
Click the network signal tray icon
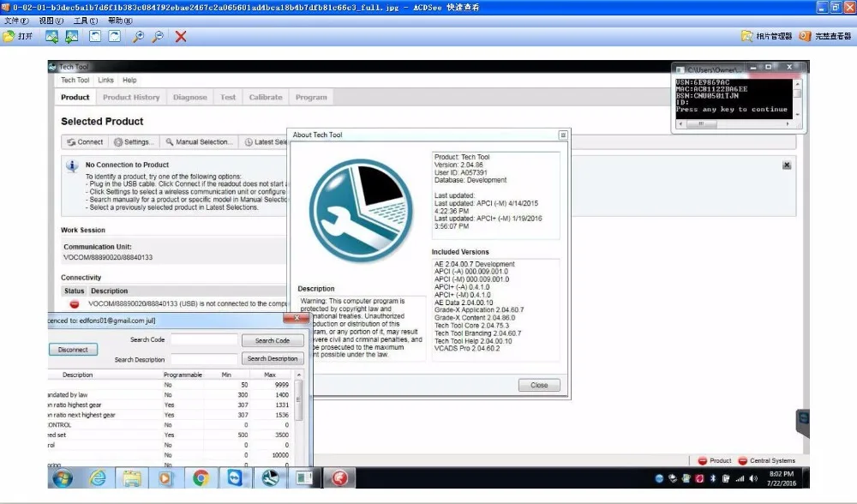[740, 479]
